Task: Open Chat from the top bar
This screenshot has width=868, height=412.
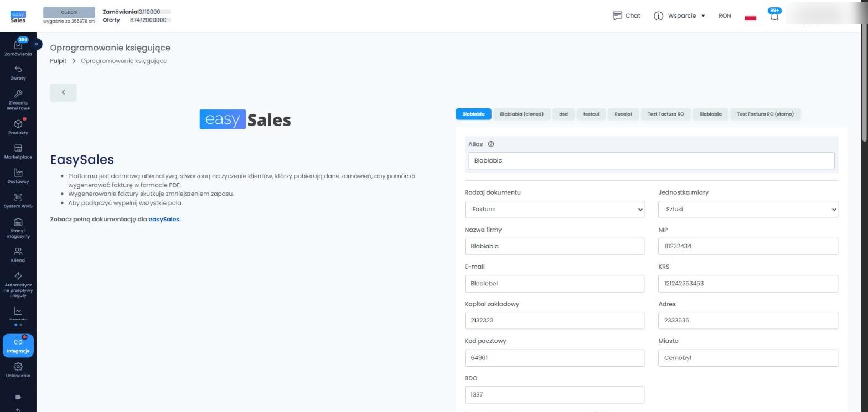Action: tap(626, 15)
